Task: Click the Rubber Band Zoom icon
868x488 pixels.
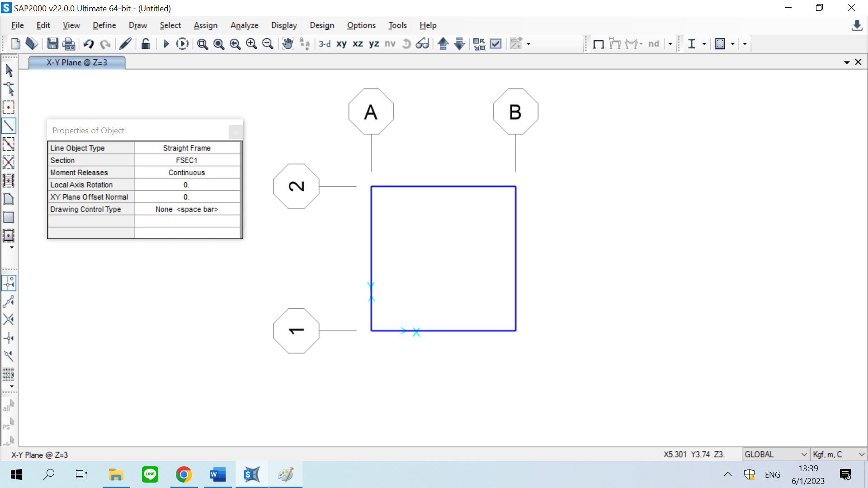Action: 202,44
